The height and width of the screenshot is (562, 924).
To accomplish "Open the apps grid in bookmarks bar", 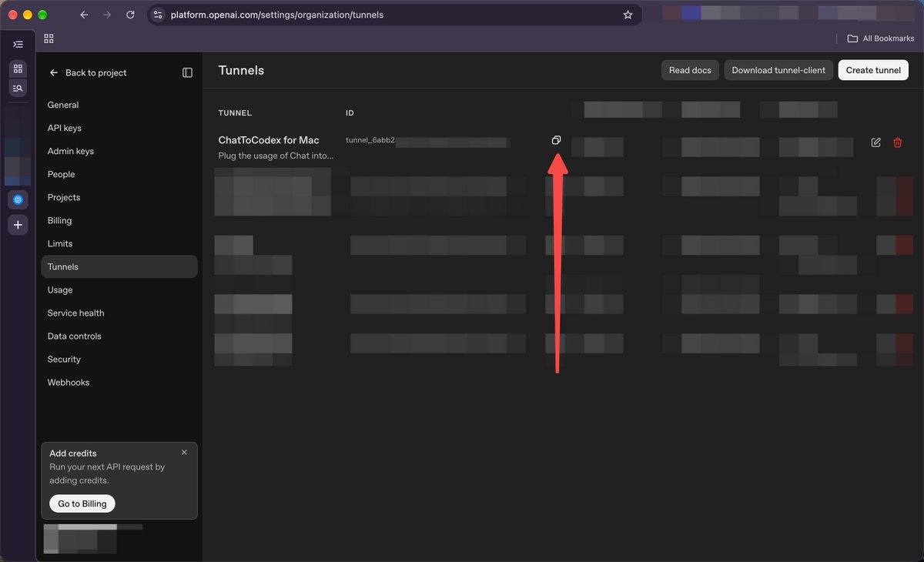I will 49,38.
